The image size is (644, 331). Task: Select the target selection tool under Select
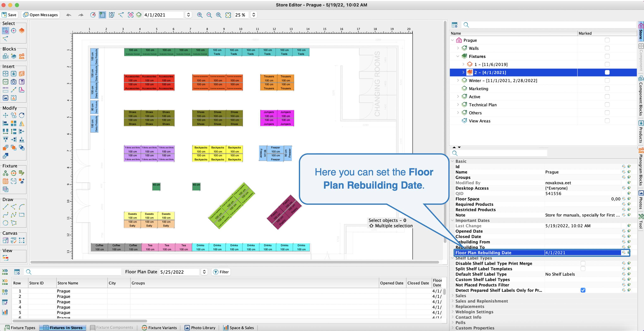[13, 31]
